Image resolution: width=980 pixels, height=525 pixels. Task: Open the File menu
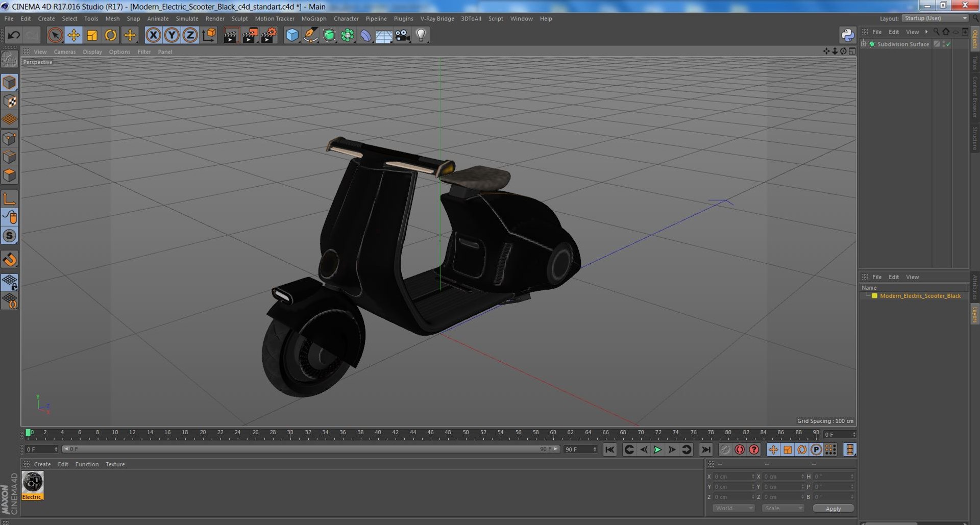(x=9, y=18)
